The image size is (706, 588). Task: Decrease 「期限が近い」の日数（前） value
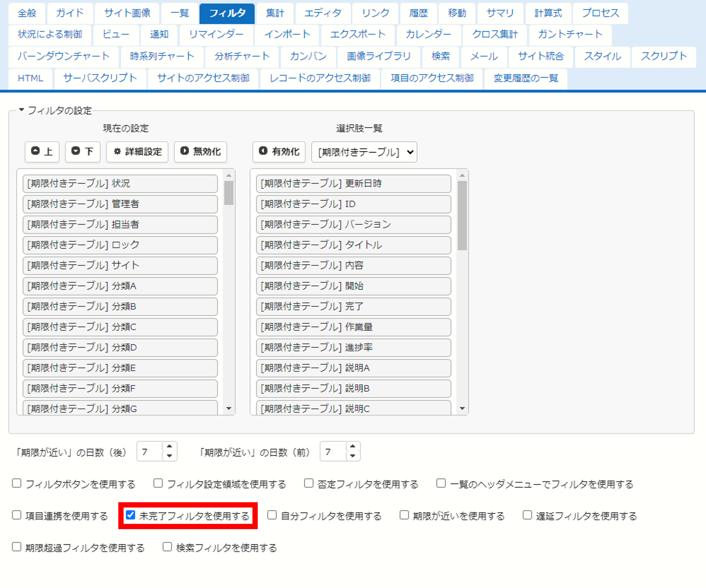point(352,456)
